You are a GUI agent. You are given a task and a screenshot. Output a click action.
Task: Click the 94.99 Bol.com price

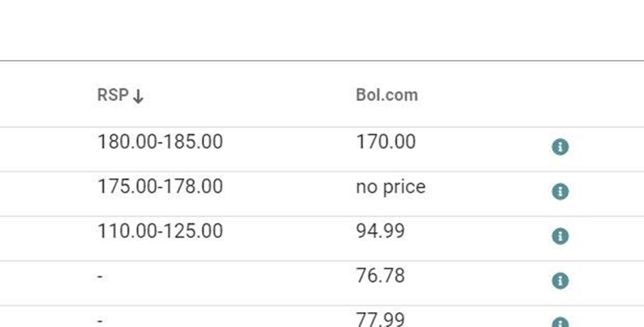coord(380,231)
